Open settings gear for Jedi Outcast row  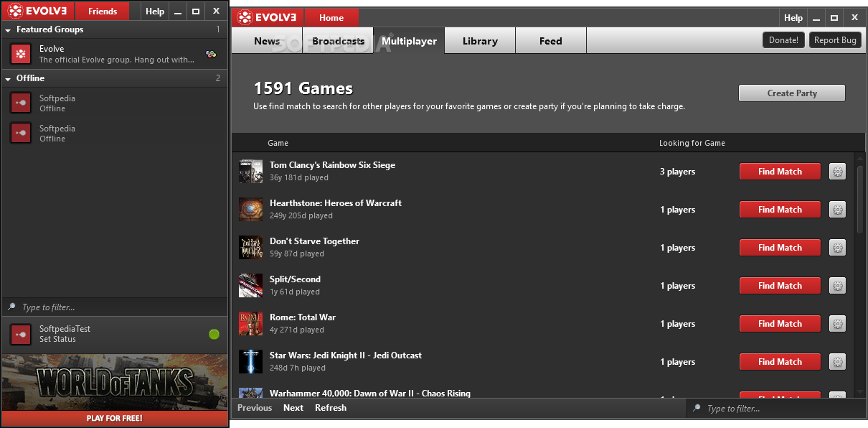pos(837,362)
